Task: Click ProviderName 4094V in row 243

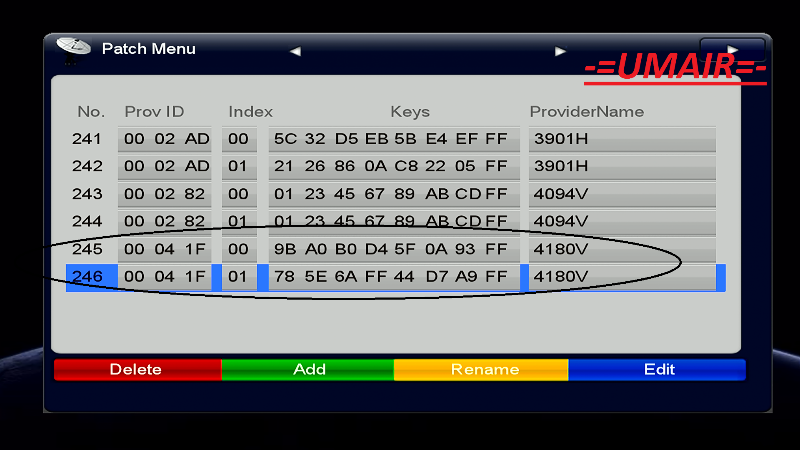Action: pos(622,193)
